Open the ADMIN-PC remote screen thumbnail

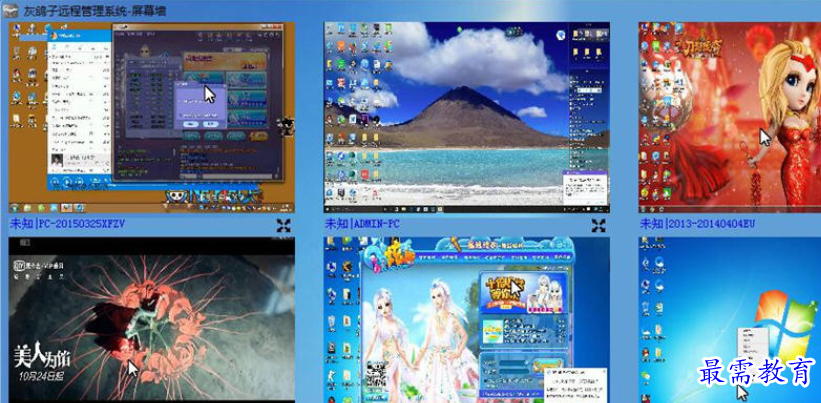point(467,117)
